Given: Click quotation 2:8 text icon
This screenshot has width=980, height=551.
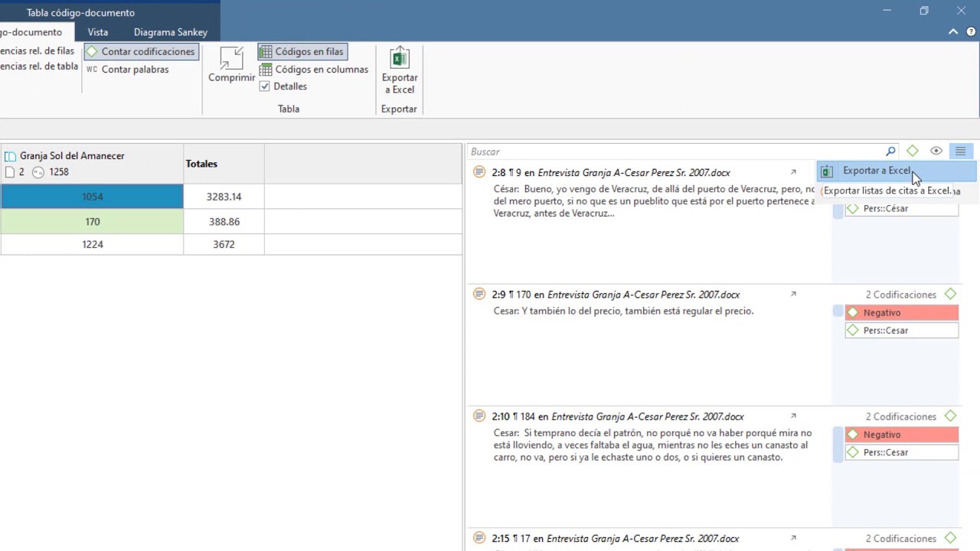Looking at the screenshot, I should [479, 172].
